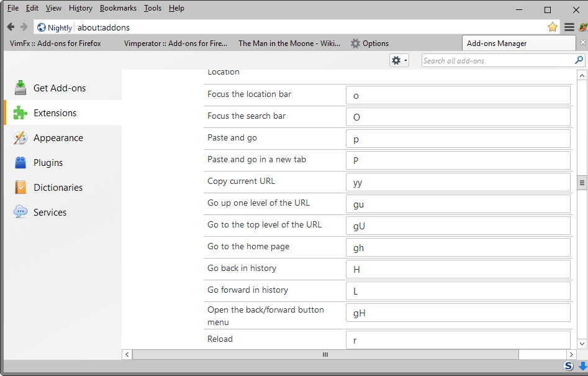Click the search magnifier in the add-ons search box
The height and width of the screenshot is (376, 588).
(579, 60)
